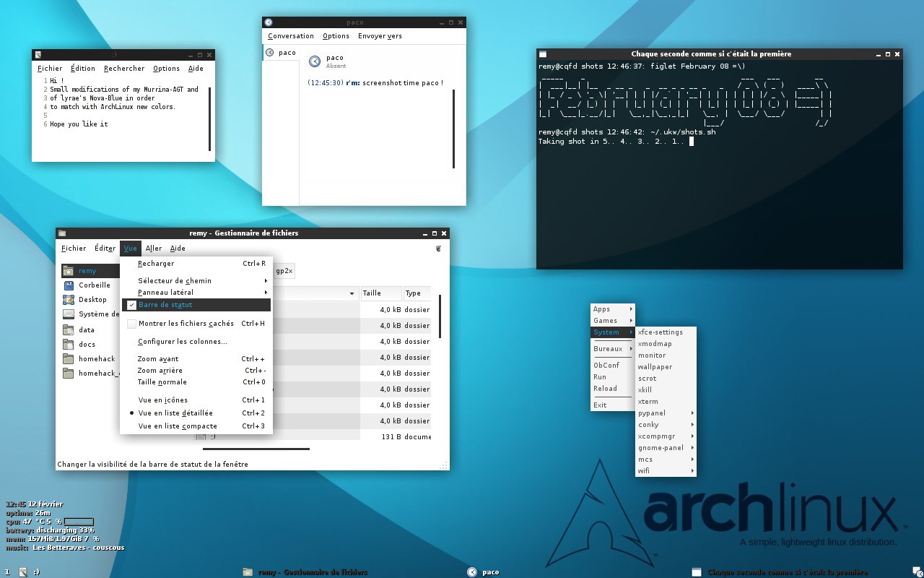The height and width of the screenshot is (578, 924).
Task: Expand the conky submenu
Action: pyautogui.click(x=666, y=425)
